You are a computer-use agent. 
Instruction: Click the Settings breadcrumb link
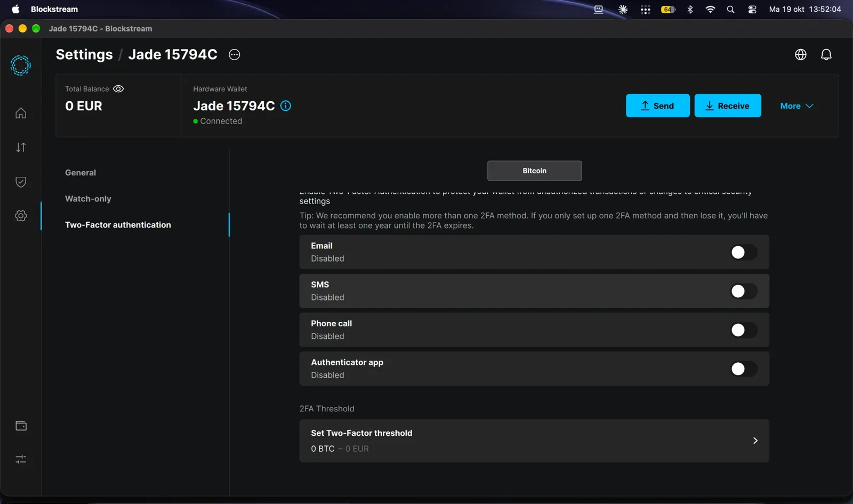[84, 54]
